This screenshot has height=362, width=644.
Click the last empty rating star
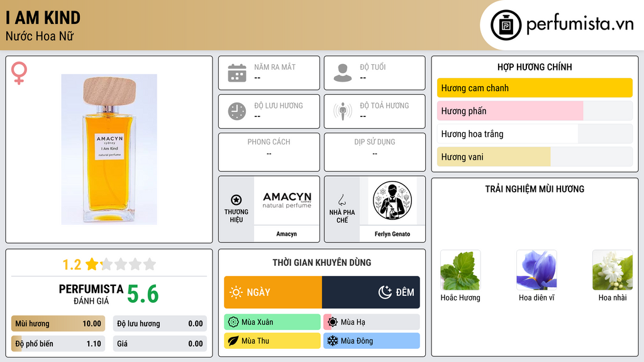click(x=150, y=264)
